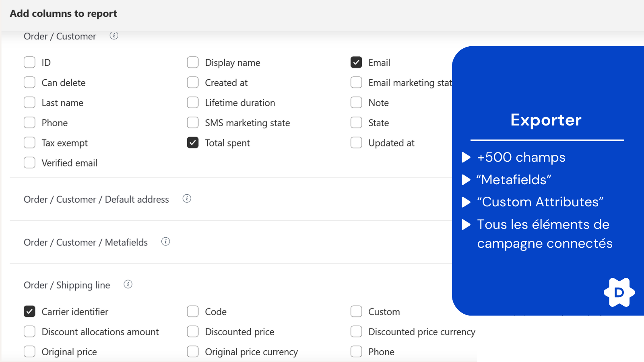Tick the Tax exempt checkbox
Viewport: 644px width, 362px height.
click(x=29, y=143)
